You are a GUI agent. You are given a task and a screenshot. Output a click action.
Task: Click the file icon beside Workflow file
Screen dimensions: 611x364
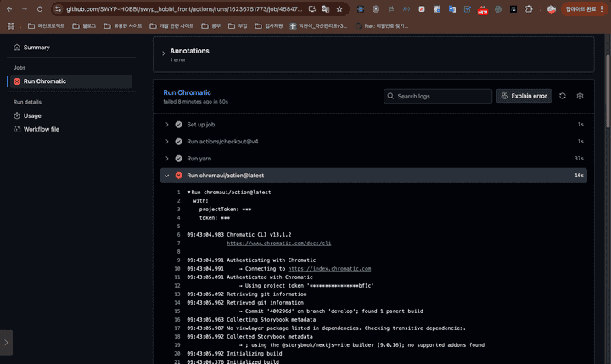tap(17, 129)
